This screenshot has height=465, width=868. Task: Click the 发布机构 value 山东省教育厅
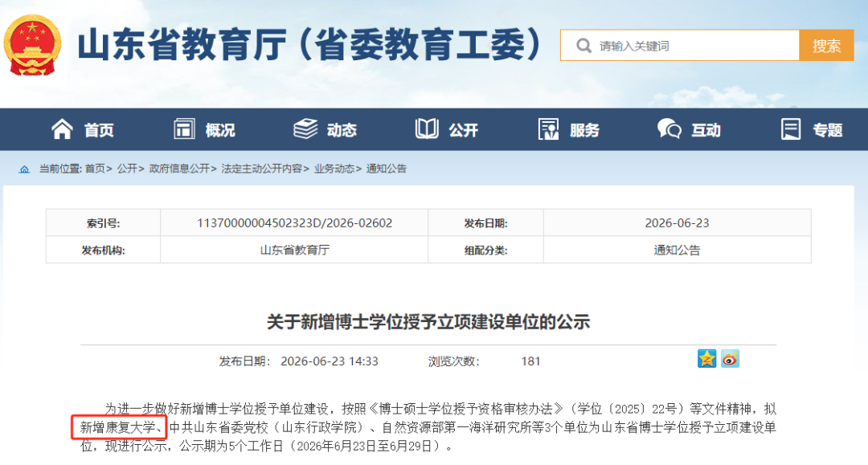point(294,250)
